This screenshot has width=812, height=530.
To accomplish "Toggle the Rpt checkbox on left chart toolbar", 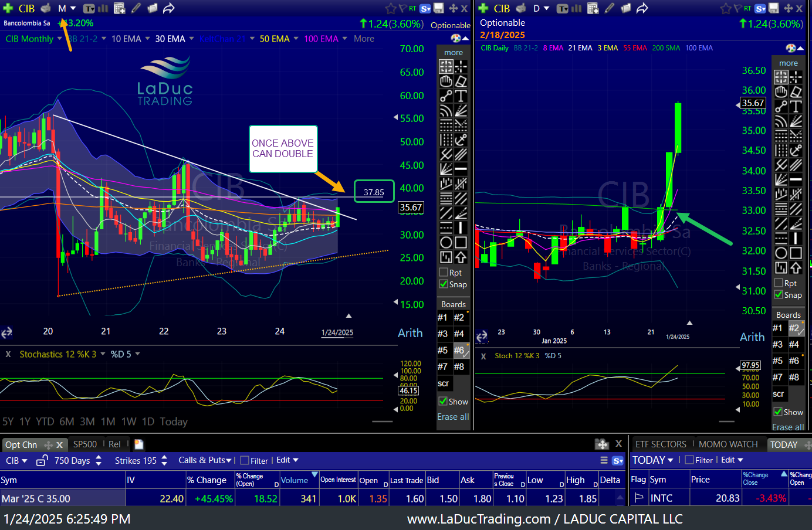I will coord(444,272).
